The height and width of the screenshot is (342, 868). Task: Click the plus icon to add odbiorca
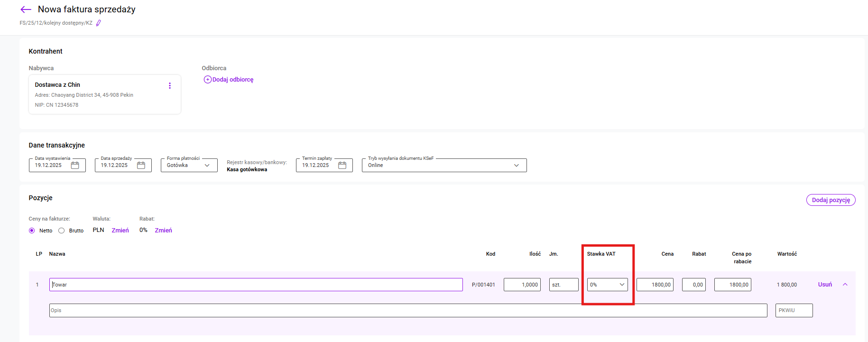tap(207, 80)
